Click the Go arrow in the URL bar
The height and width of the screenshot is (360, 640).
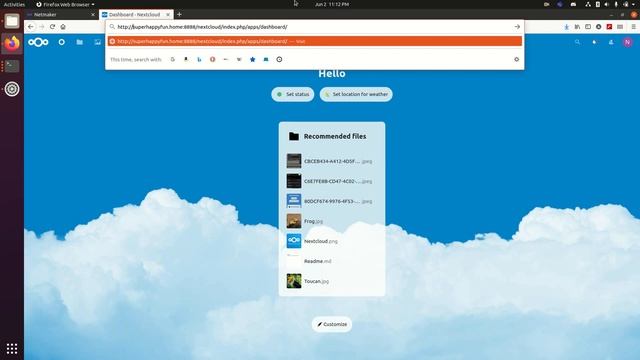point(517,27)
